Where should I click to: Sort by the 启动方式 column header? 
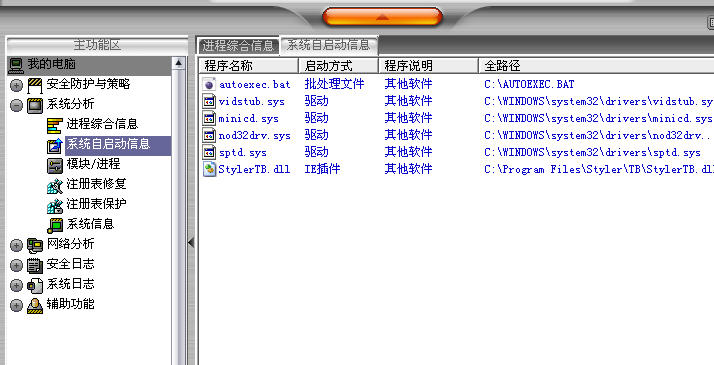[x=338, y=66]
